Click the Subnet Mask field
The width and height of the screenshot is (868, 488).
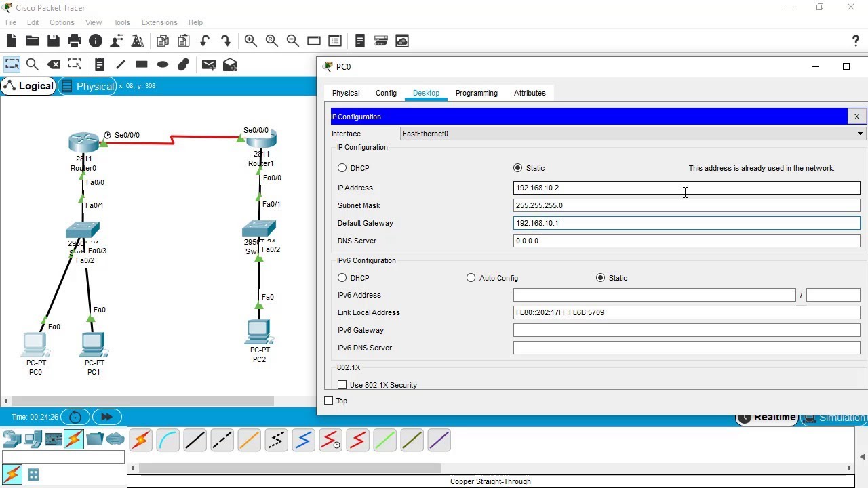tap(686, 205)
